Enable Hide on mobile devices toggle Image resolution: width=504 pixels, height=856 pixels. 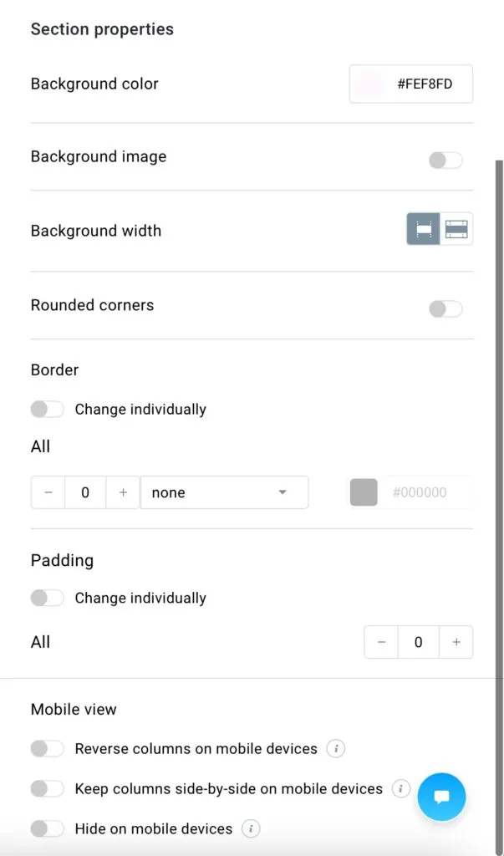pos(48,828)
